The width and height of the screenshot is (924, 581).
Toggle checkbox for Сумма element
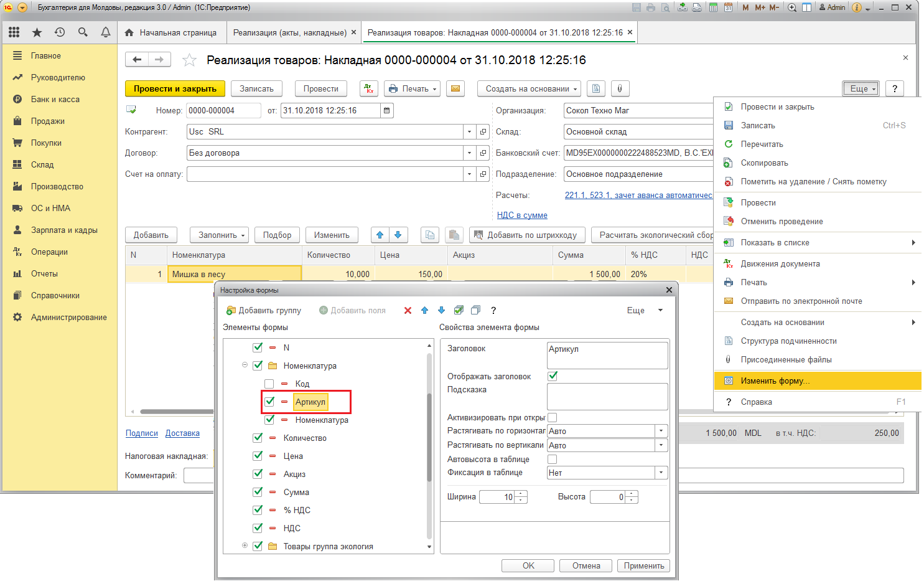point(258,492)
